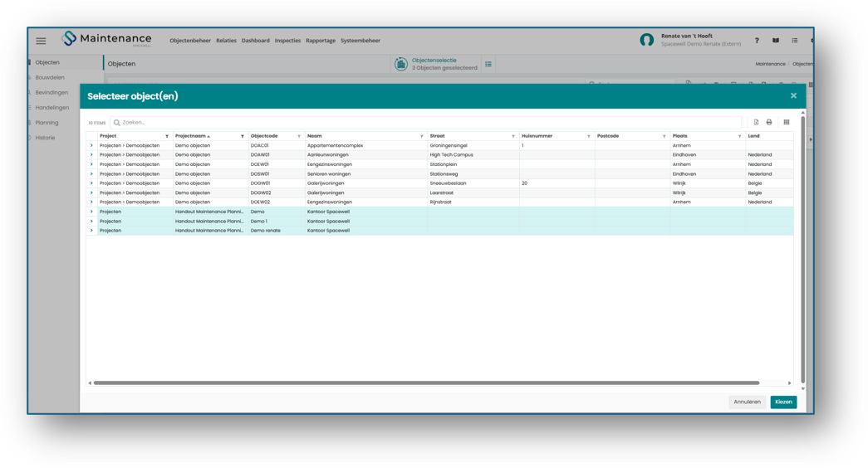This screenshot has height=468, width=868.
Task: Expand the Demo renate row
Action: click(x=91, y=231)
